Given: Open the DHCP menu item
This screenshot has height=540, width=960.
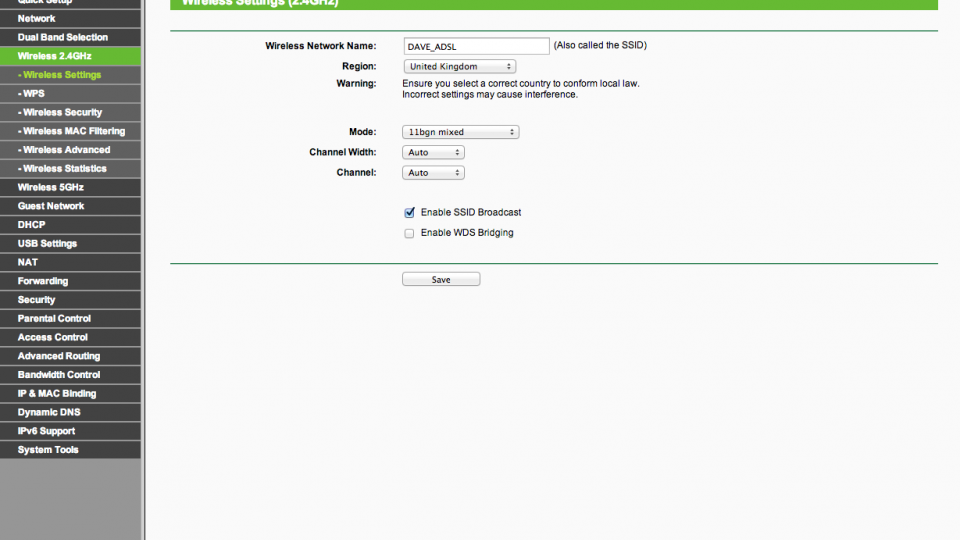Looking at the screenshot, I should tap(70, 225).
